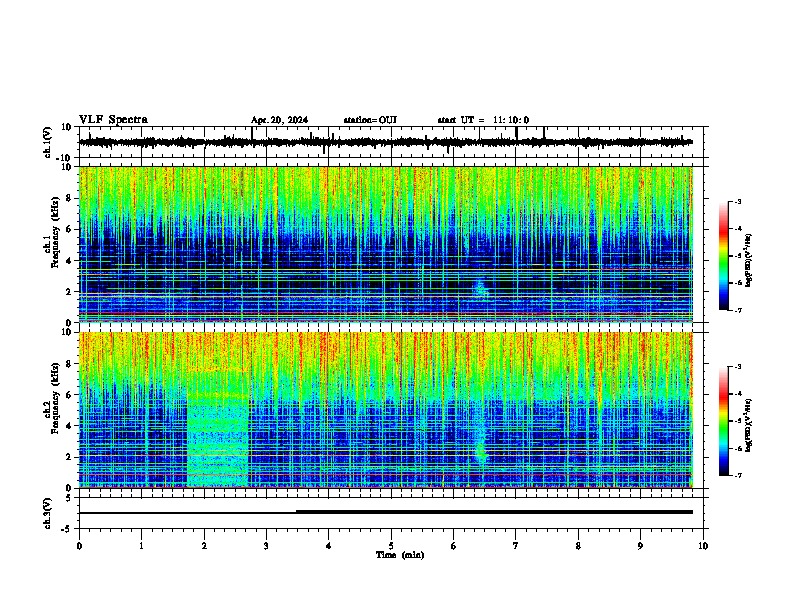Click the time axis tick label "0"
The height and width of the screenshot is (612, 792).
(79, 546)
